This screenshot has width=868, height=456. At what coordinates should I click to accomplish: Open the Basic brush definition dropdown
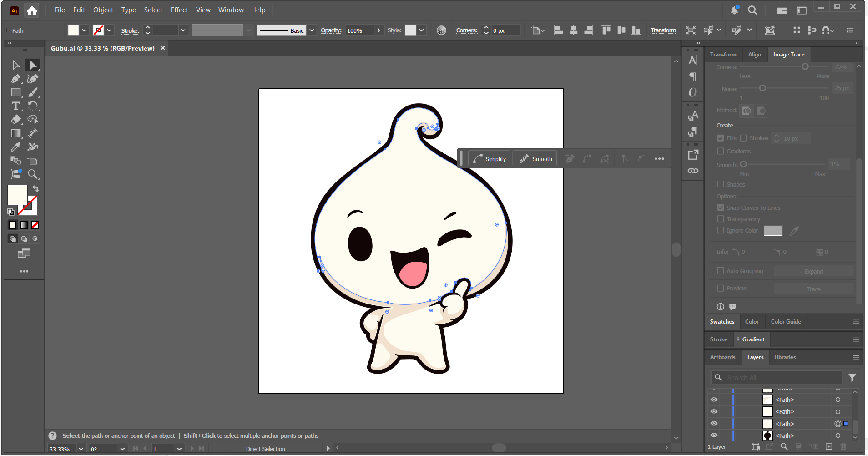tap(312, 30)
